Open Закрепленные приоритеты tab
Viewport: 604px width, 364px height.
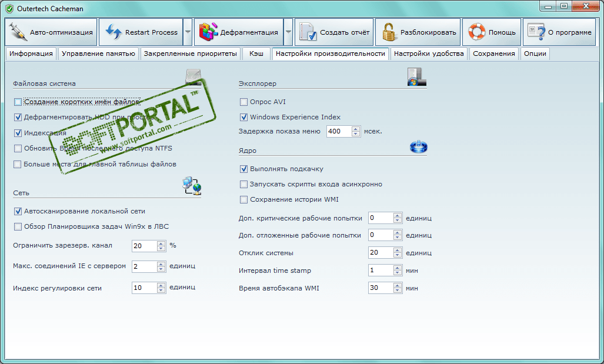click(x=191, y=54)
